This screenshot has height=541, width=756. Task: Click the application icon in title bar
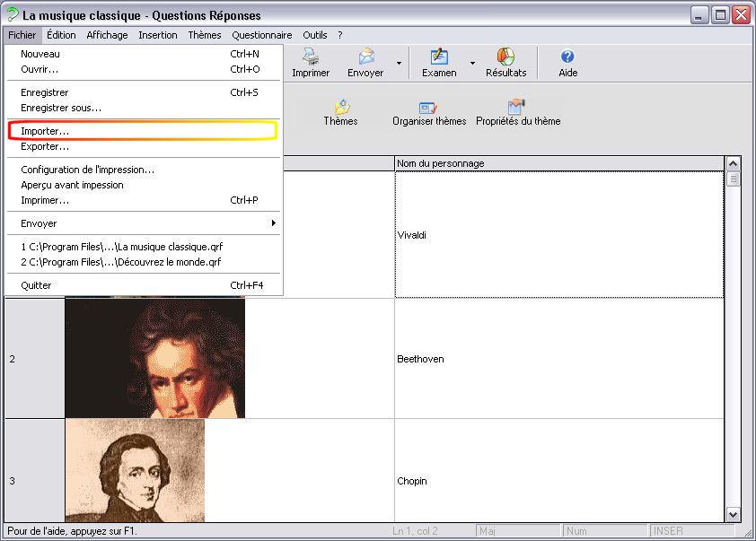click(x=13, y=15)
